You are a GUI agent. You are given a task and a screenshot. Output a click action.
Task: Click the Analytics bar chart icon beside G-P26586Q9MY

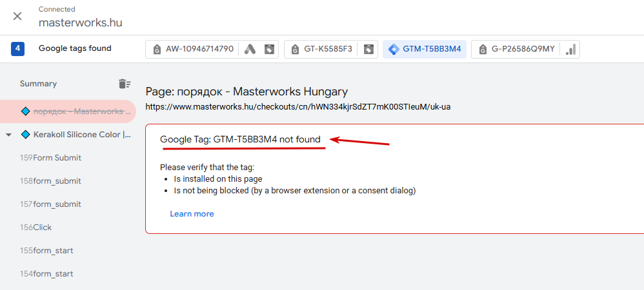[570, 49]
